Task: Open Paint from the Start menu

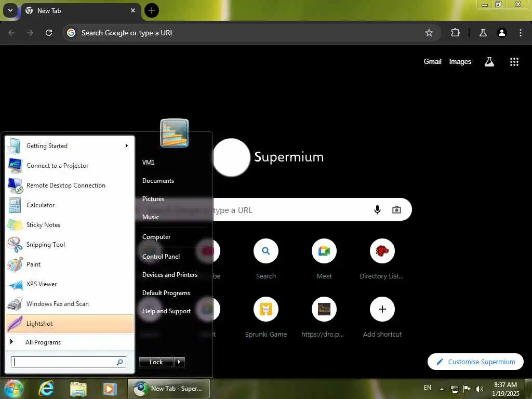Action: point(70,264)
